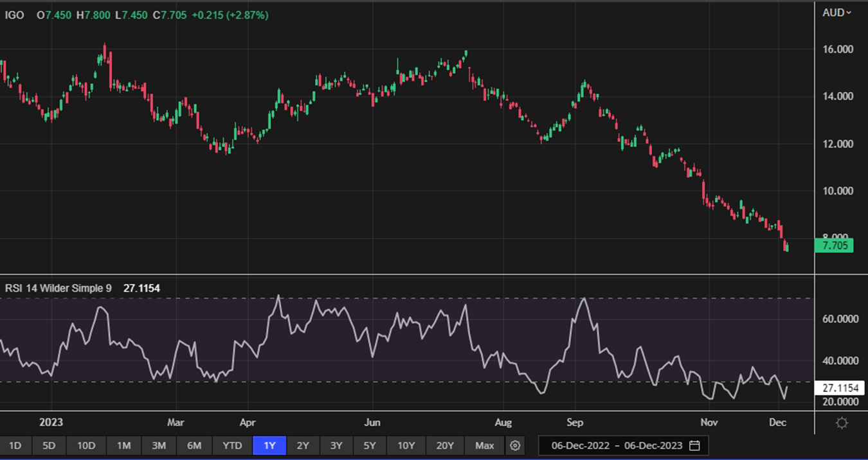Viewport: 868px width, 460px height.
Task: Expand the AUD currency dropdown
Action: point(836,13)
